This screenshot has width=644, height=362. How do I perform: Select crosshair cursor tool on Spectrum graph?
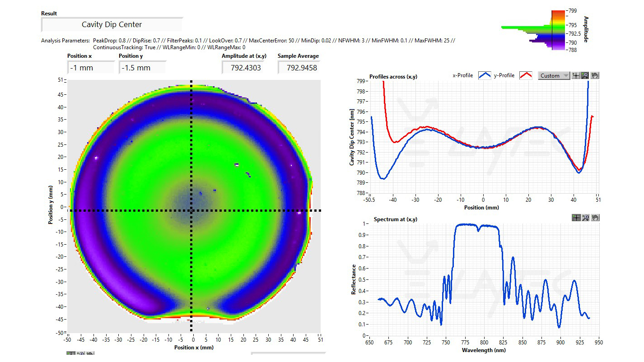(576, 218)
